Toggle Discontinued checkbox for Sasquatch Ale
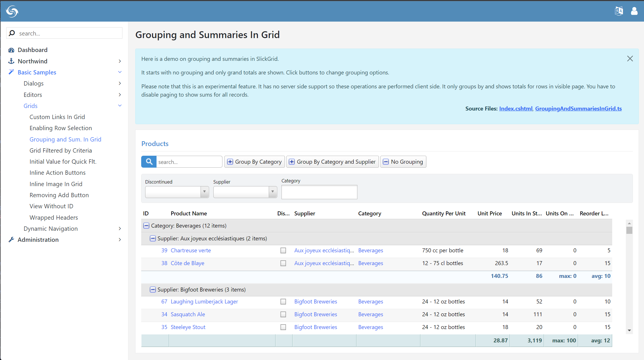 [283, 314]
